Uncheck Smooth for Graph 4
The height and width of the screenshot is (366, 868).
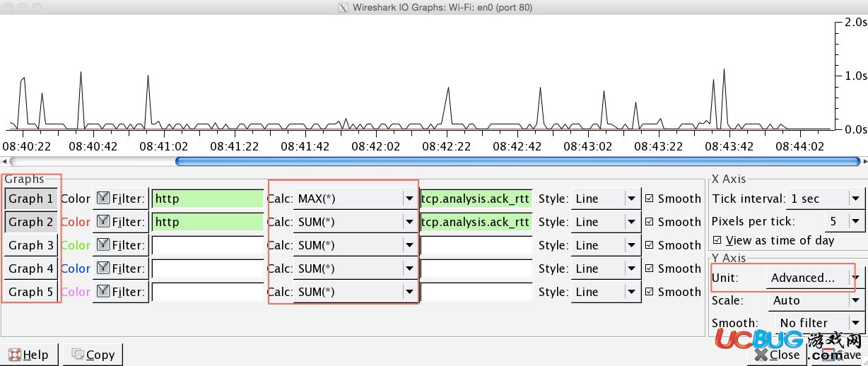tap(673, 268)
